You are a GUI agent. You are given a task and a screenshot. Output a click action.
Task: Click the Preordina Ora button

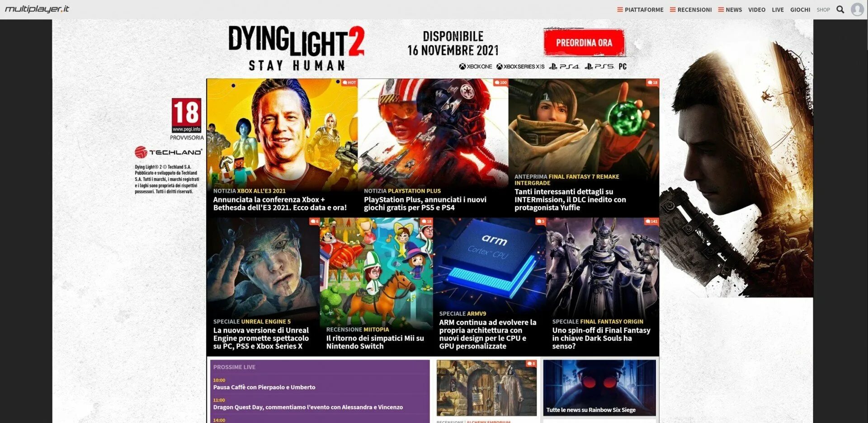point(584,43)
